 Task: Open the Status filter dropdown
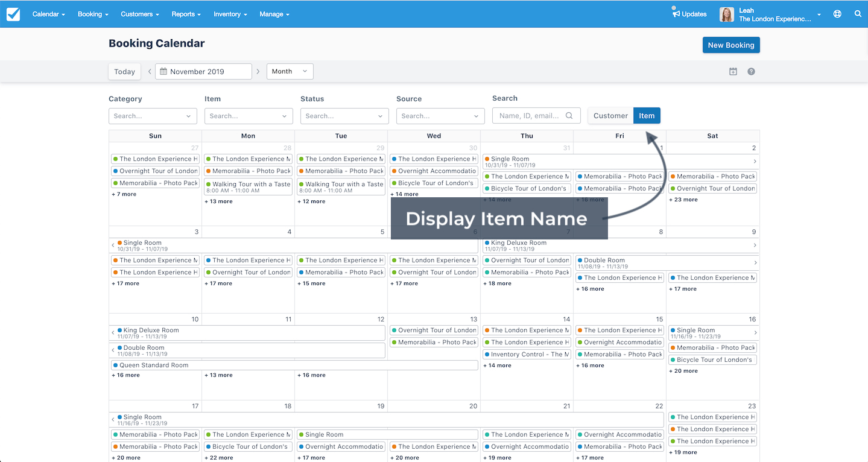(x=344, y=116)
